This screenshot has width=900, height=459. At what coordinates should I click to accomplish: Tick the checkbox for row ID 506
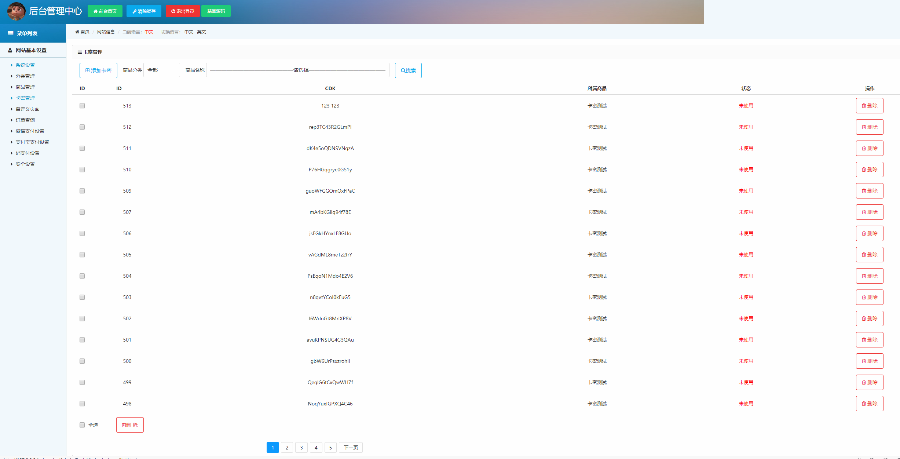(x=82, y=234)
